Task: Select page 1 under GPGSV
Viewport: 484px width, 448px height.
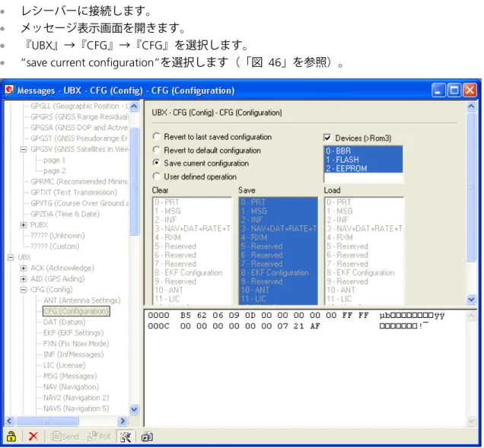Action: (x=54, y=160)
